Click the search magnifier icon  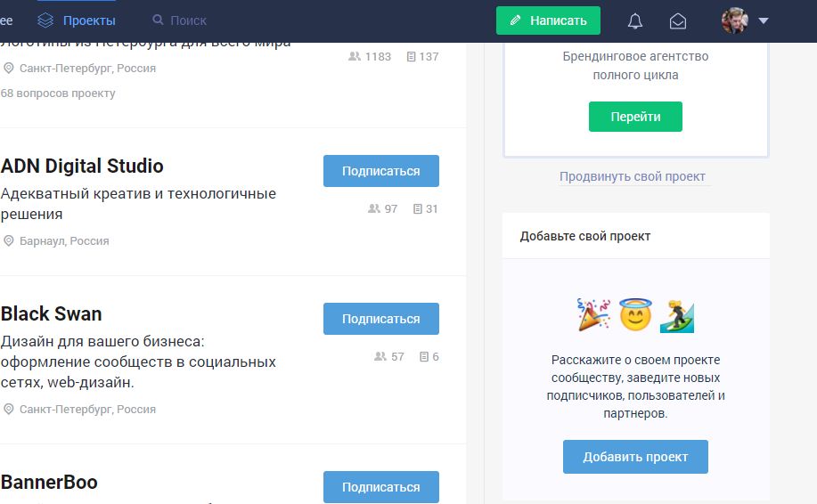click(158, 20)
